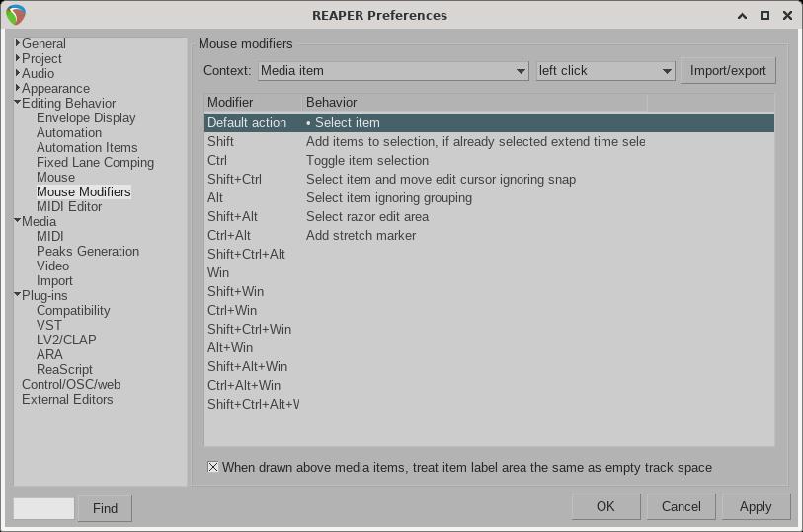This screenshot has height=532, width=803.
Task: Select the Ctrl+Win modifier row
Action: coord(489,310)
